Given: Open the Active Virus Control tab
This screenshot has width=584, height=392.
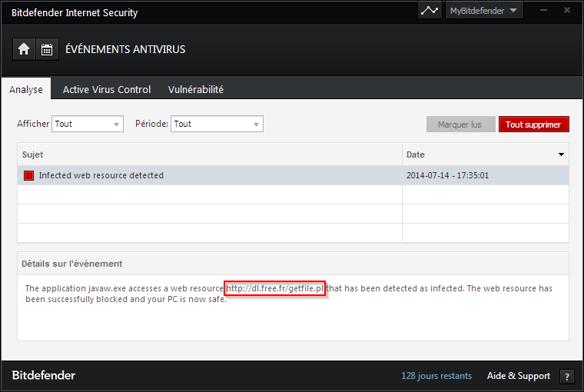Looking at the screenshot, I should pos(107,89).
